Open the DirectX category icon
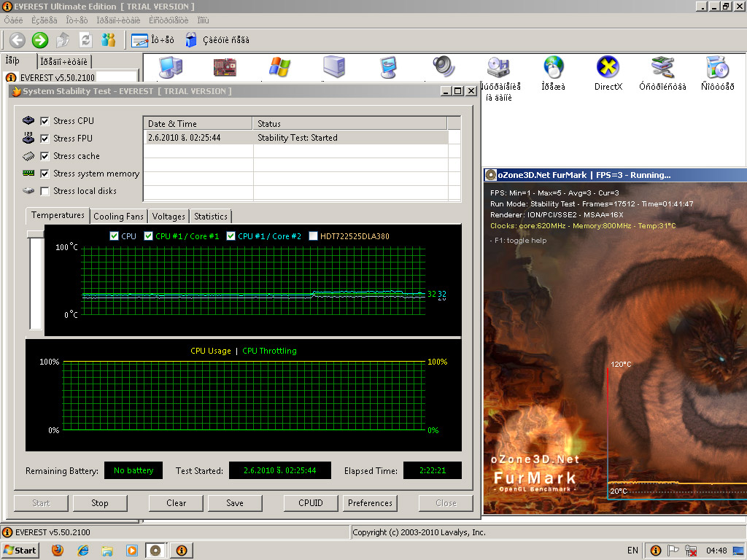 point(608,66)
